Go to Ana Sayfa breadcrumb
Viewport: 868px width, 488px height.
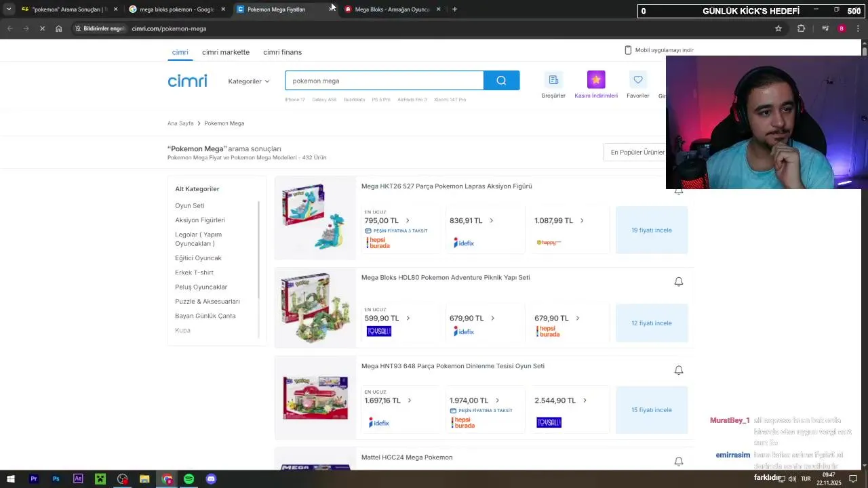[x=180, y=123]
